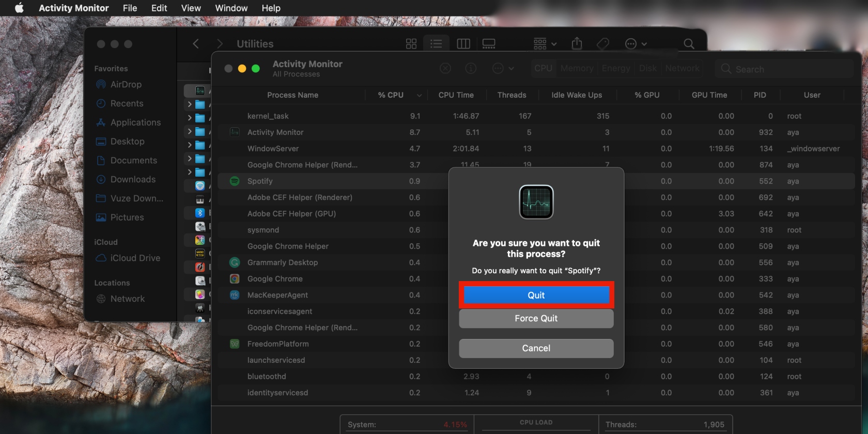
Task: Open the Activity Monitor app menu
Action: pos(74,8)
